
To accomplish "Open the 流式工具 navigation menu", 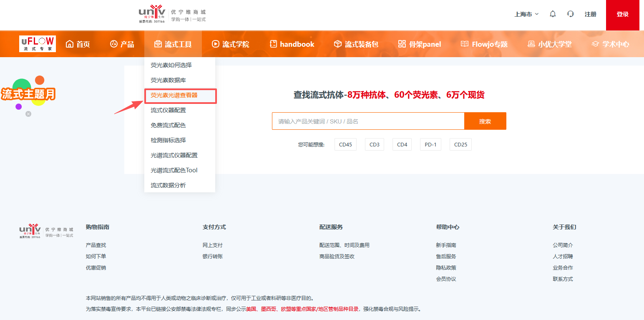I will pyautogui.click(x=173, y=44).
